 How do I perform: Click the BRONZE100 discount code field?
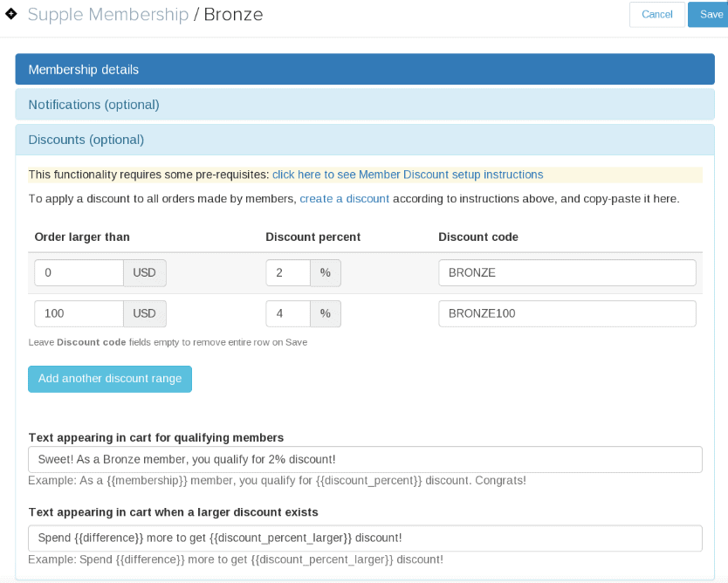(x=567, y=314)
